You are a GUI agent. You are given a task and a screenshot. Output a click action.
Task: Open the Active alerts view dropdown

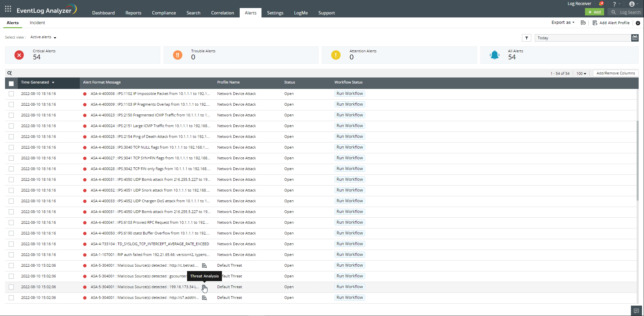coord(43,37)
